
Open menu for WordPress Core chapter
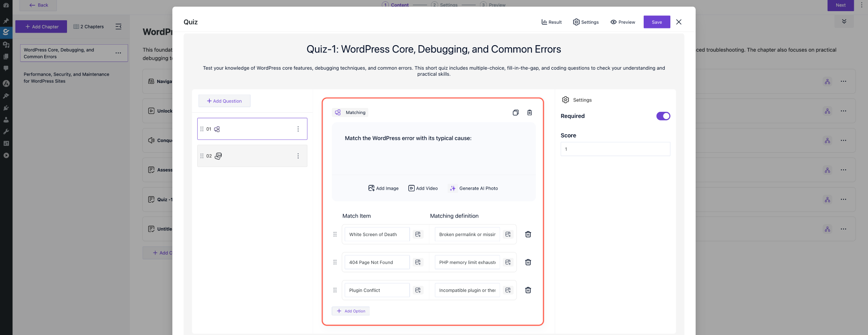tap(118, 53)
